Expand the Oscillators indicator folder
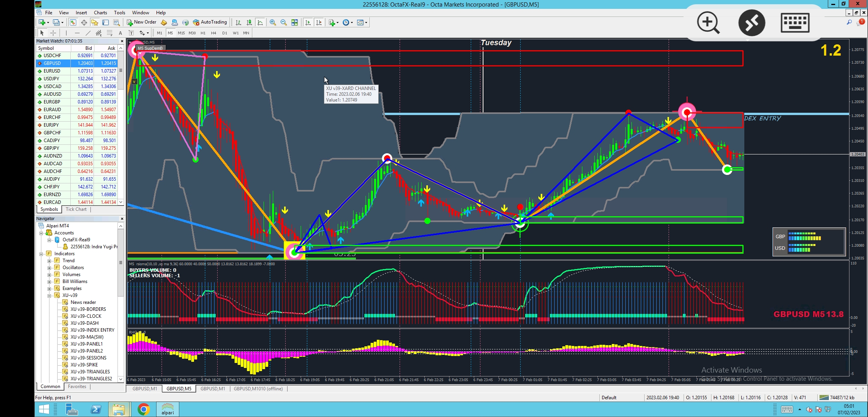This screenshot has height=417, width=868. [49, 268]
